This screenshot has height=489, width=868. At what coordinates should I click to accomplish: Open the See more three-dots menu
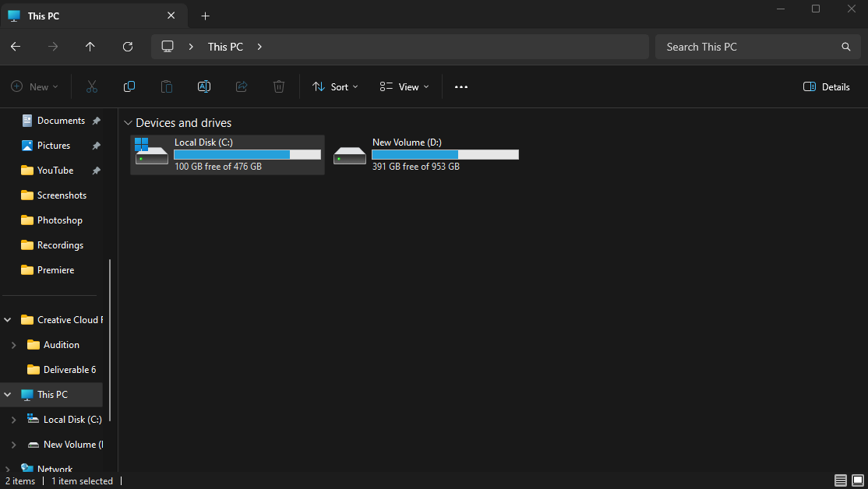tap(461, 86)
